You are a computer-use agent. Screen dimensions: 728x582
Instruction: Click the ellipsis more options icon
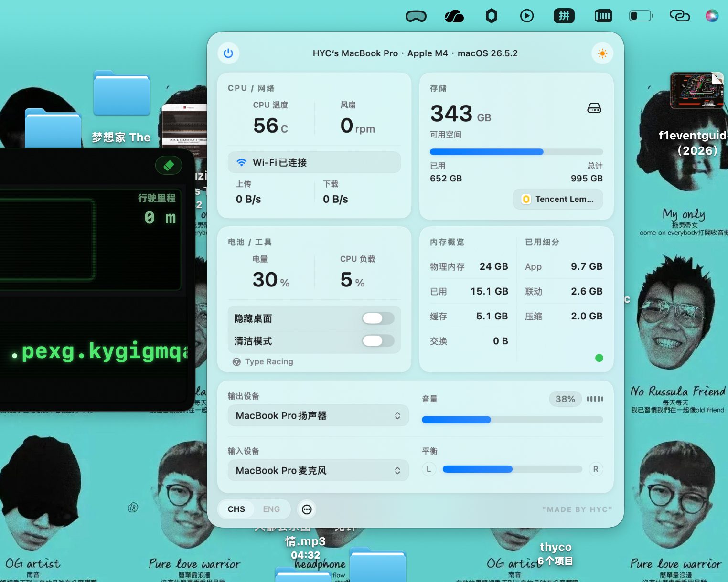307,509
